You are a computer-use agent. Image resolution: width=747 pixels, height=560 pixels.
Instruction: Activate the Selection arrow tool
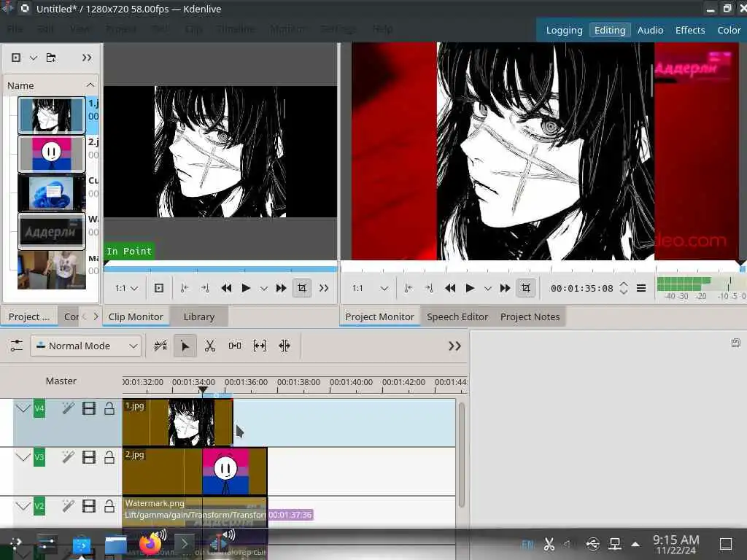pyautogui.click(x=185, y=346)
